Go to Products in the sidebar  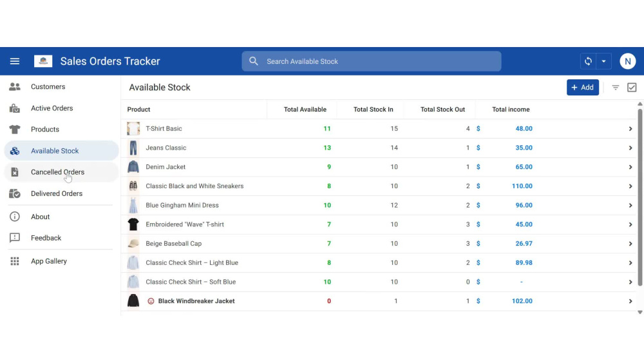[x=61, y=130]
